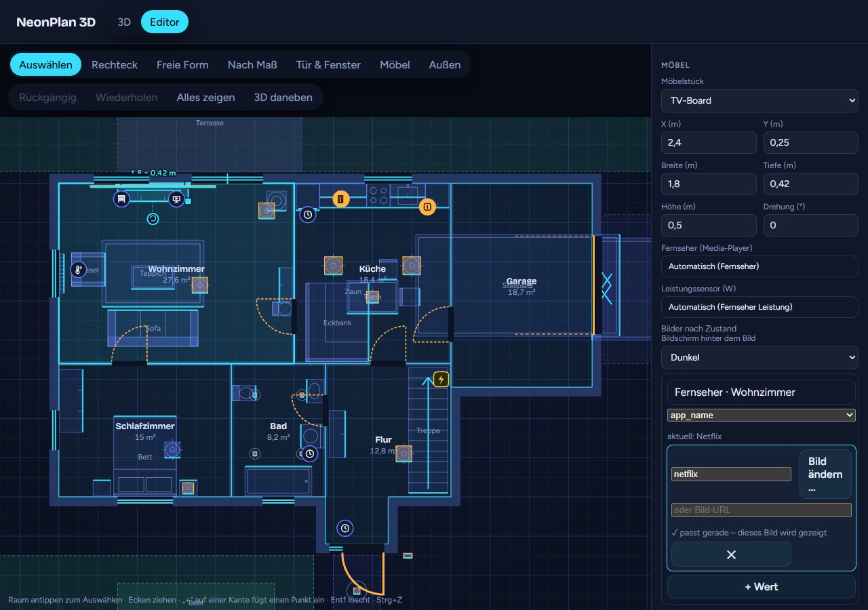Viewport: 868px width, 610px height.
Task: Click the TV-Board furniture icon in Wohnzimmer
Action: click(121, 199)
